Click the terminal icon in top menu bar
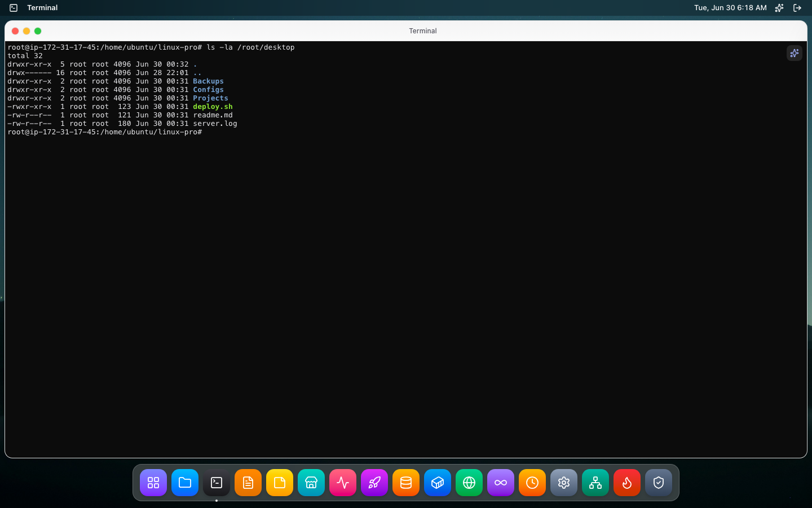This screenshot has height=508, width=812. tap(14, 8)
